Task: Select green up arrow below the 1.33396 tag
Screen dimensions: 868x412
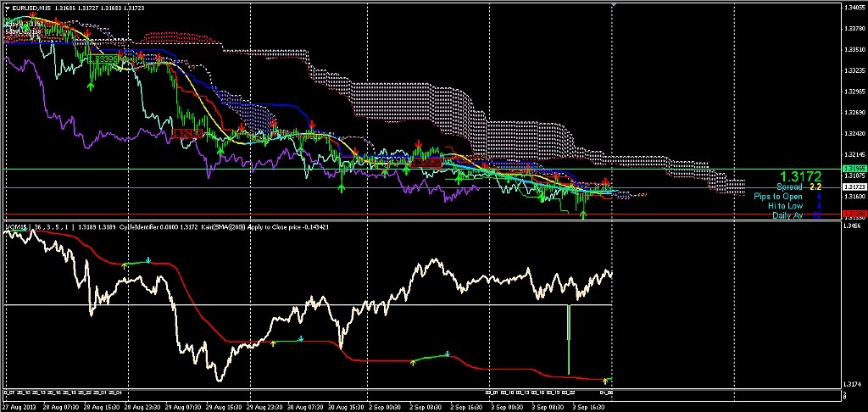Action: [90, 86]
